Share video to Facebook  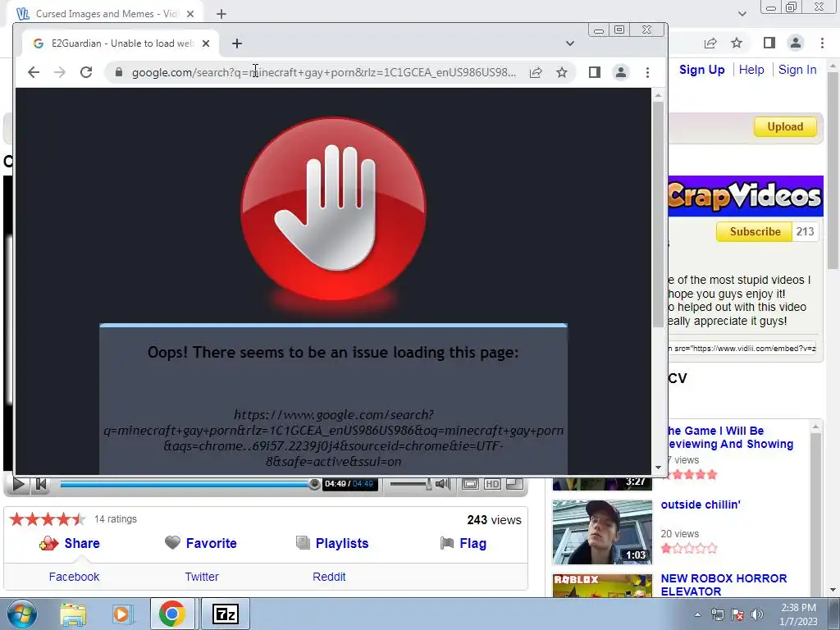tap(74, 577)
